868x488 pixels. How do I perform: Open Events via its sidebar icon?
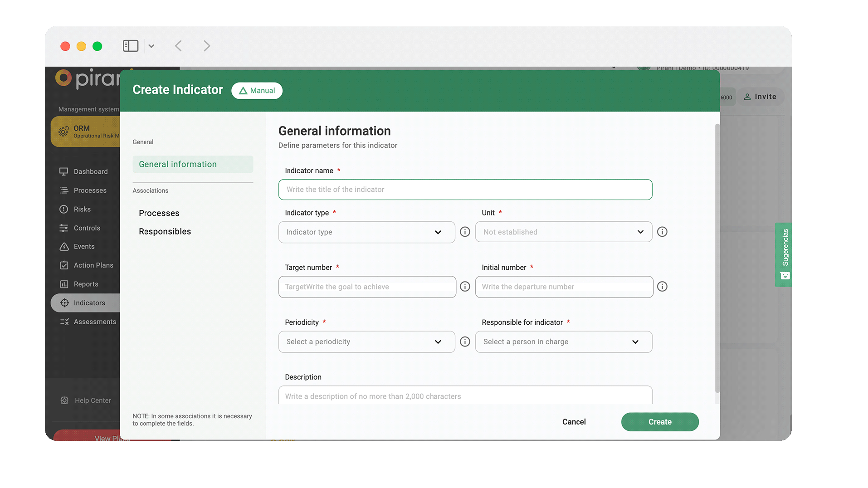(x=64, y=246)
